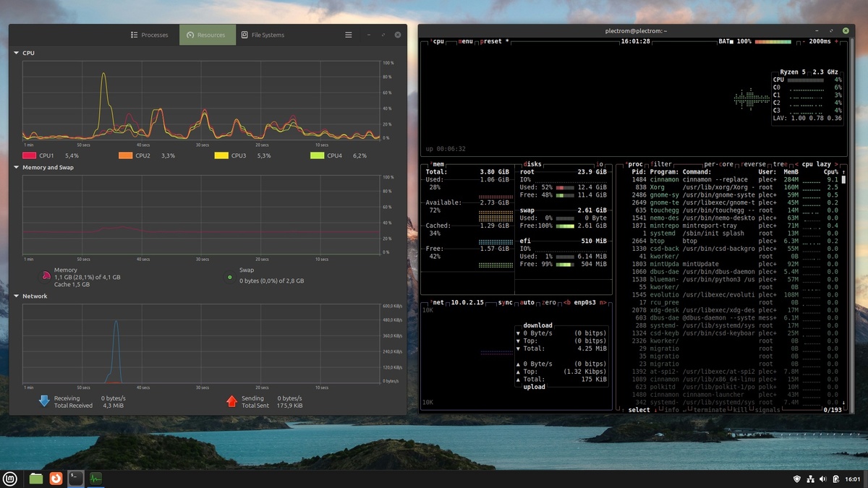The width and height of the screenshot is (868, 488).
Task: Select next sort column arrow in btop proc
Action: click(836, 164)
